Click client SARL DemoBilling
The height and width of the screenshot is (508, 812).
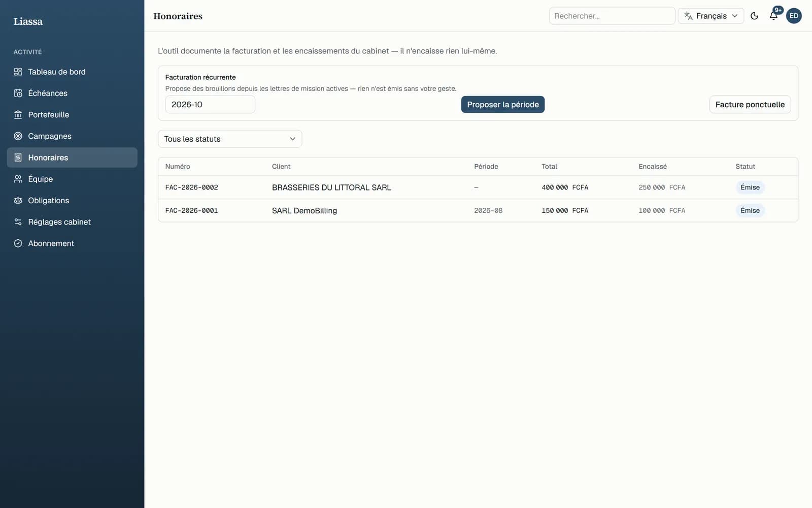tap(304, 210)
